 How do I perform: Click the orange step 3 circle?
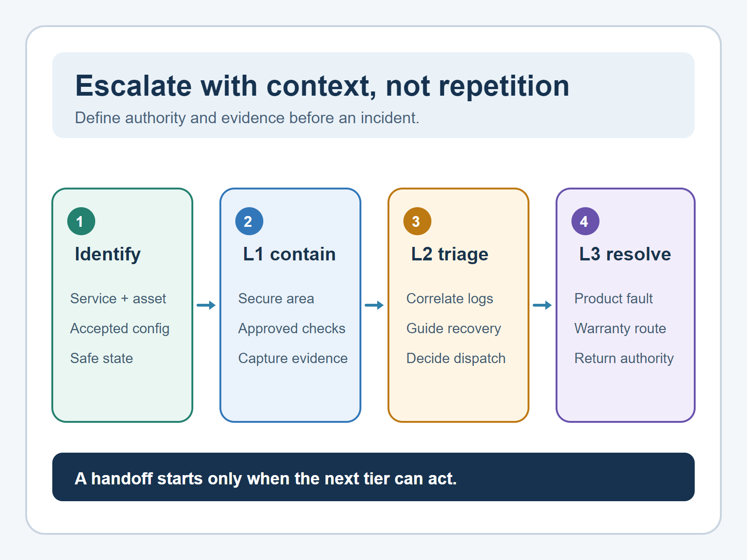pyautogui.click(x=417, y=221)
